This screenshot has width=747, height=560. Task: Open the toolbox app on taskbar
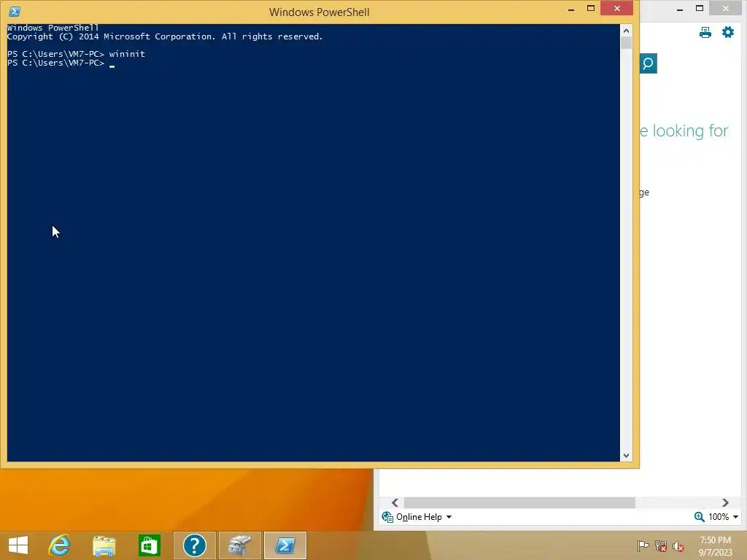click(239, 545)
